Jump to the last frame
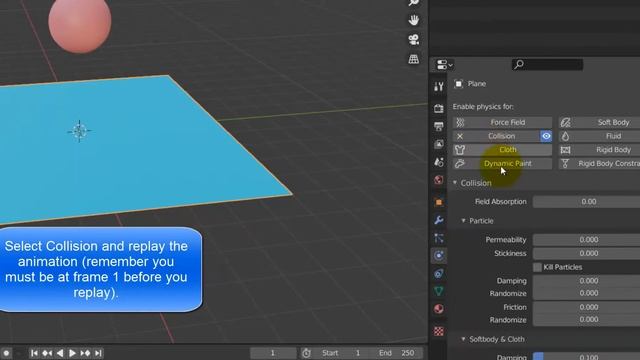The width and height of the screenshot is (640, 360). point(98,353)
